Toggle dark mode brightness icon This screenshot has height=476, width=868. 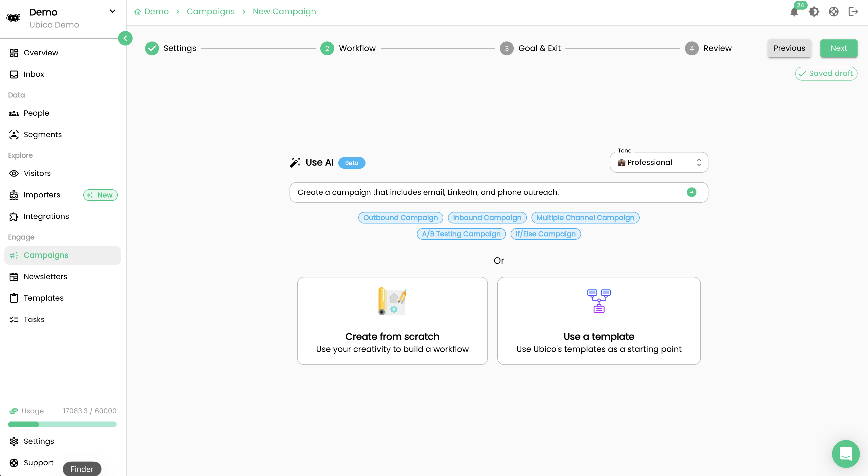pyautogui.click(x=814, y=12)
